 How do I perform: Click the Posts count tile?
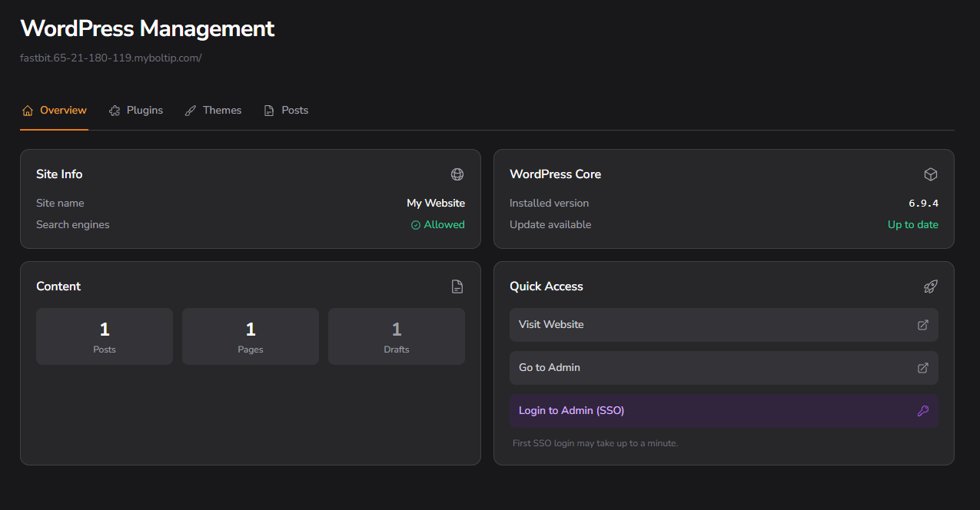(x=105, y=336)
